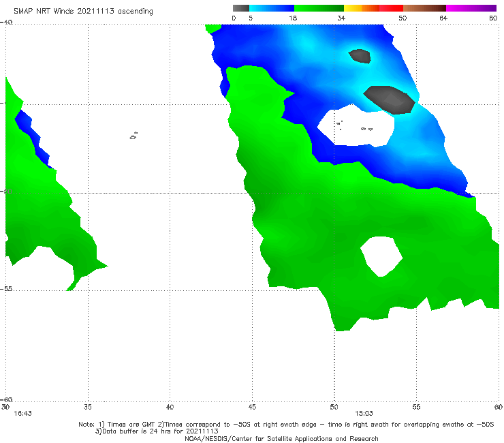Click the small dark gray low-wind patch
The height and width of the screenshot is (443, 504).
coord(360,56)
